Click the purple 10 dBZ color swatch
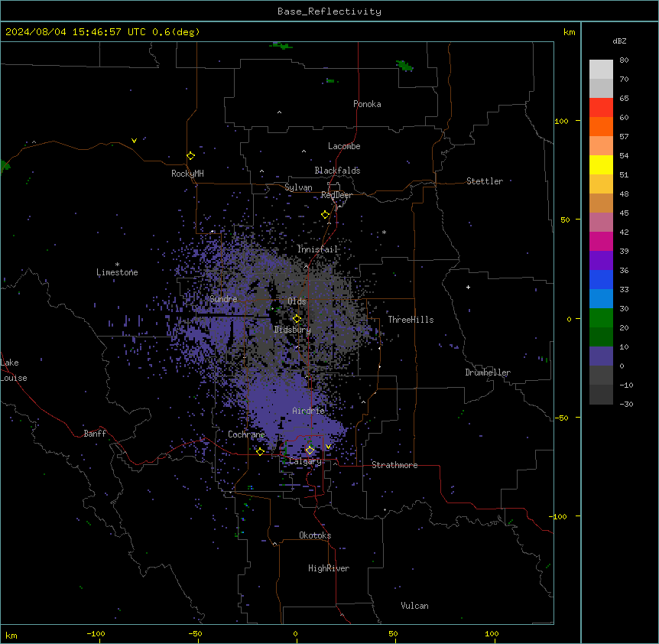This screenshot has width=659, height=644. (601, 356)
